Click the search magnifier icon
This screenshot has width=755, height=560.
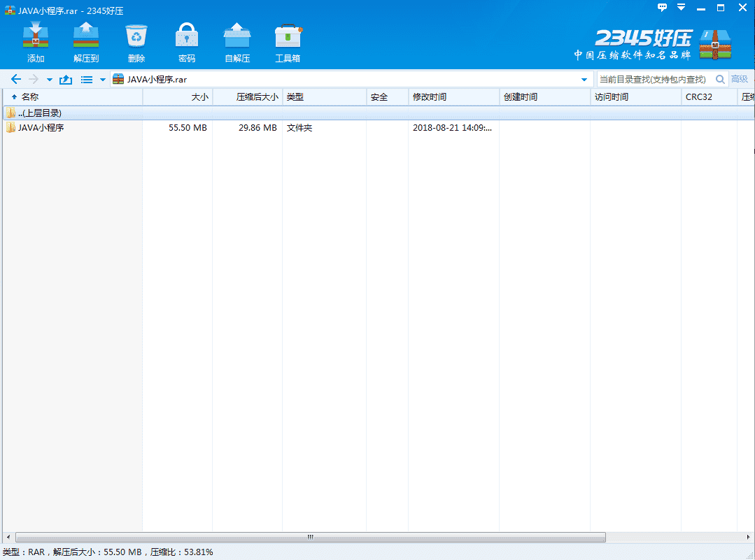pos(720,79)
